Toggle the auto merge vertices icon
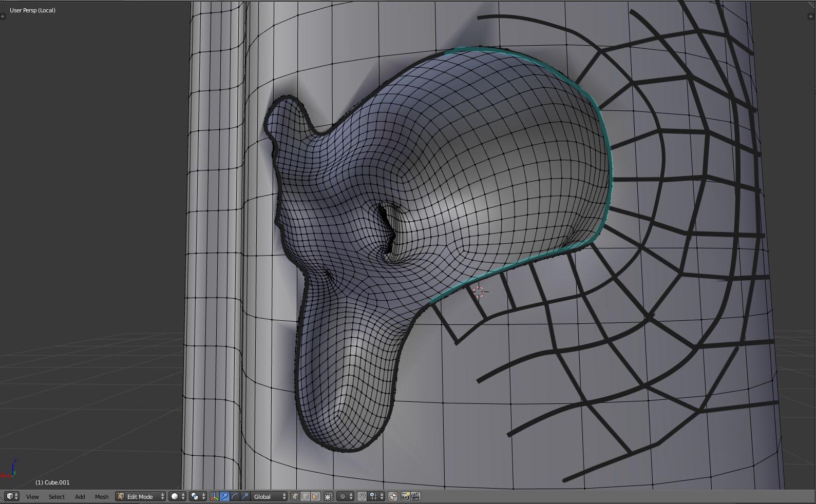 (393, 496)
